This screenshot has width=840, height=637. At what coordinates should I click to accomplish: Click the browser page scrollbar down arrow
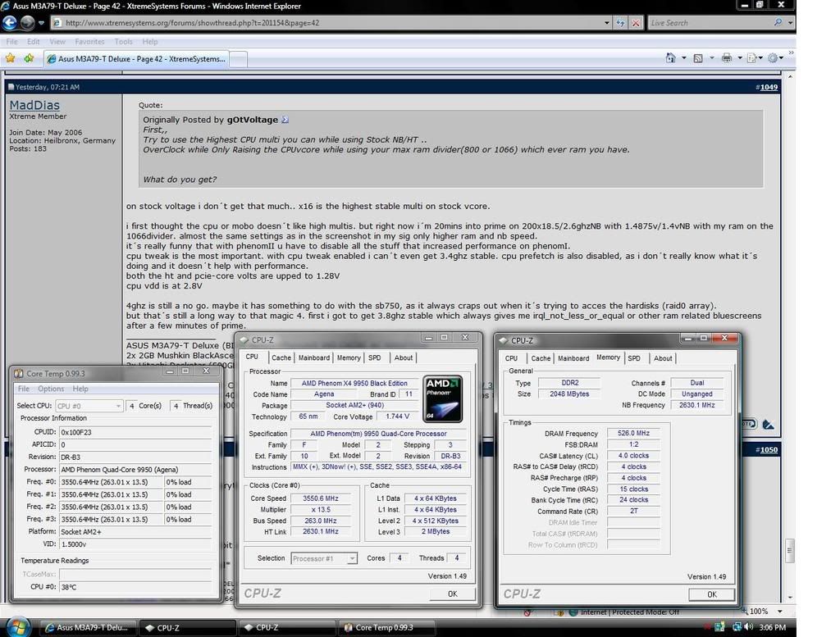pyautogui.click(x=790, y=598)
